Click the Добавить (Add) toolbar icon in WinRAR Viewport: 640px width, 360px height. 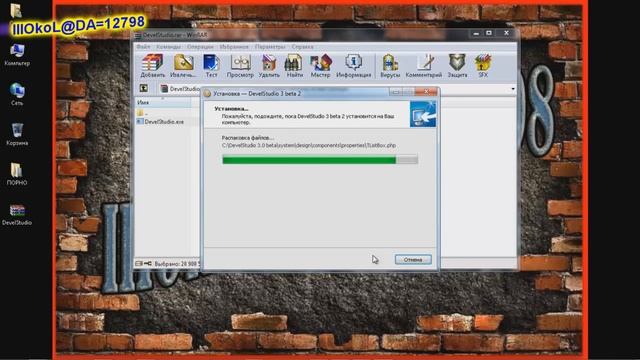point(152,66)
